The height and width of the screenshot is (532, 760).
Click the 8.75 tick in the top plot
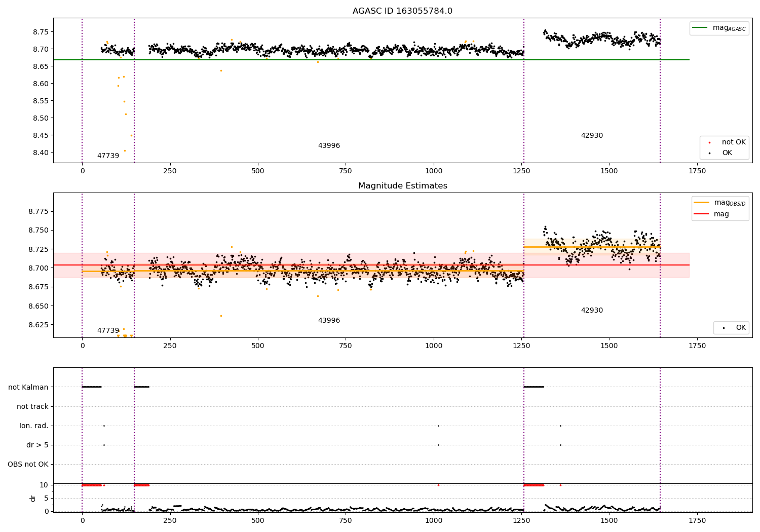[40, 31]
